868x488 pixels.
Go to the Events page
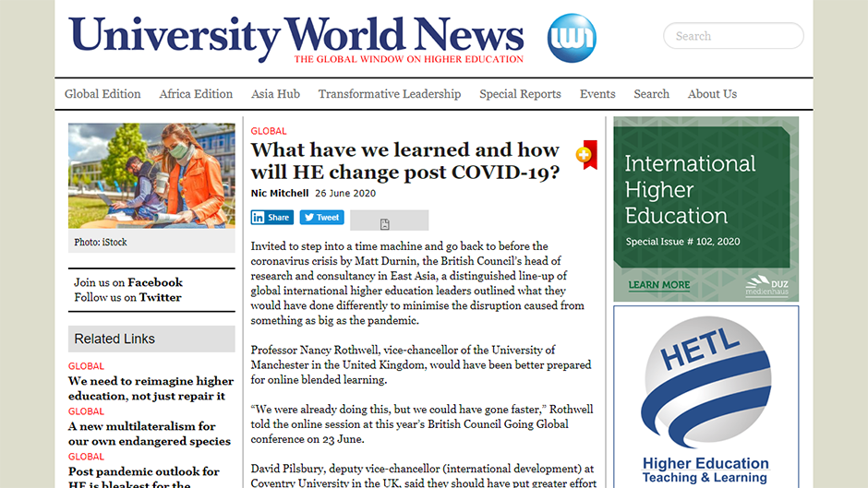(x=597, y=94)
